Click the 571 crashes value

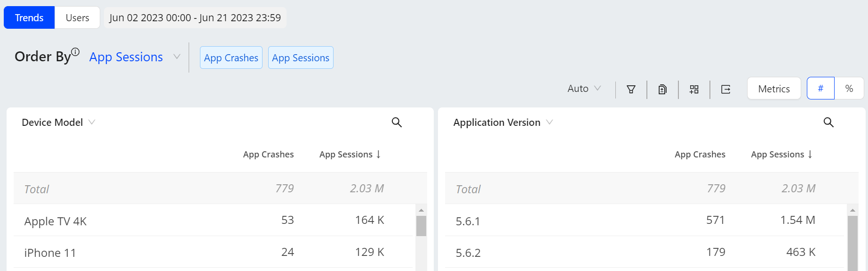(715, 220)
